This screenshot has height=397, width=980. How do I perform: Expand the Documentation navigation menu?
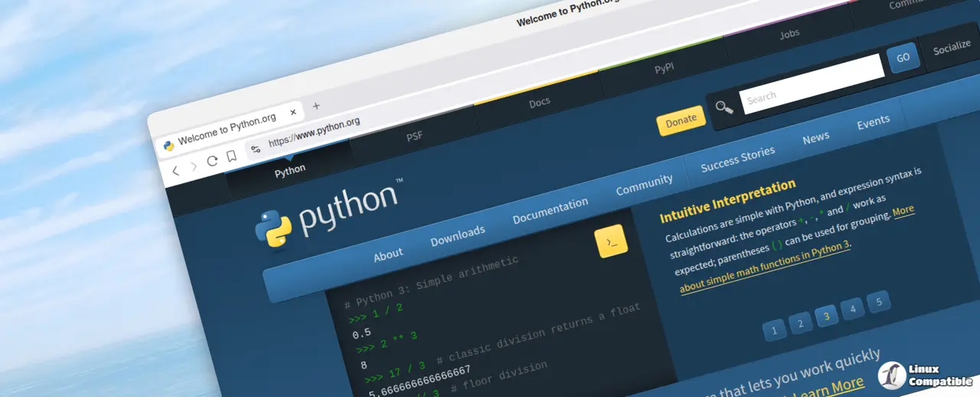pos(550,211)
